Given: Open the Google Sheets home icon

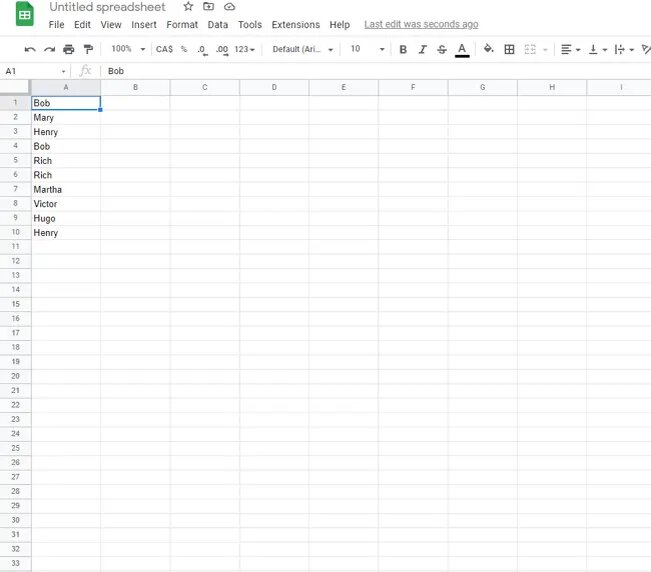Looking at the screenshot, I should (24, 14).
